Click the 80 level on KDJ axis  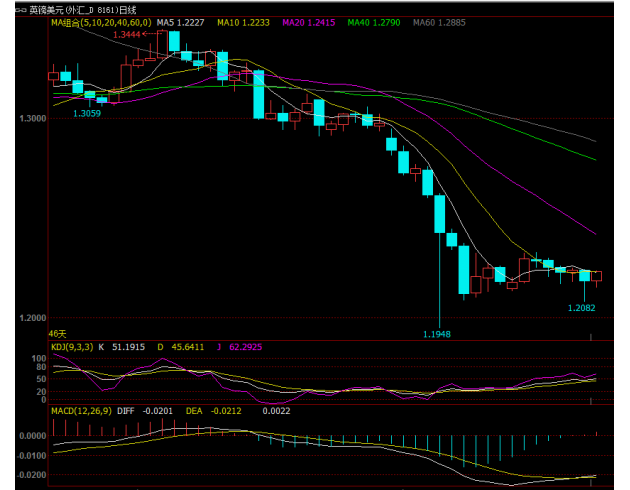(x=41, y=367)
